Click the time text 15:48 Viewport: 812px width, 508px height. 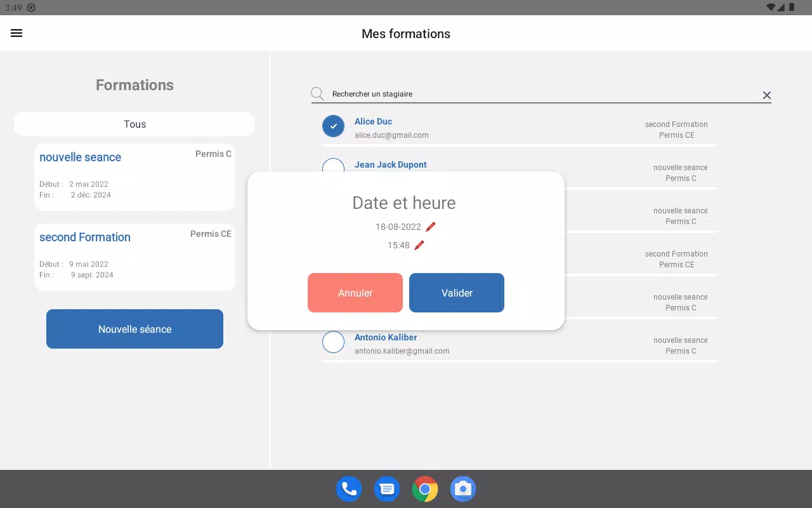[x=398, y=245]
